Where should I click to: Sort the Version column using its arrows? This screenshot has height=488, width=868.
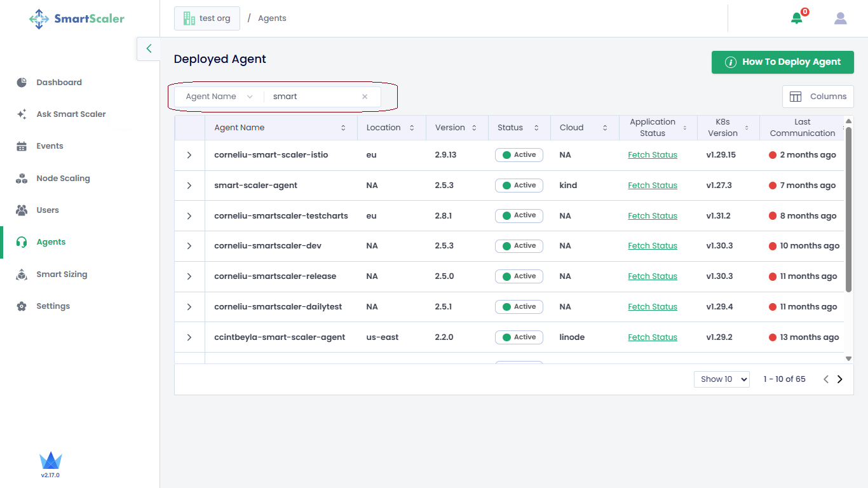point(473,128)
